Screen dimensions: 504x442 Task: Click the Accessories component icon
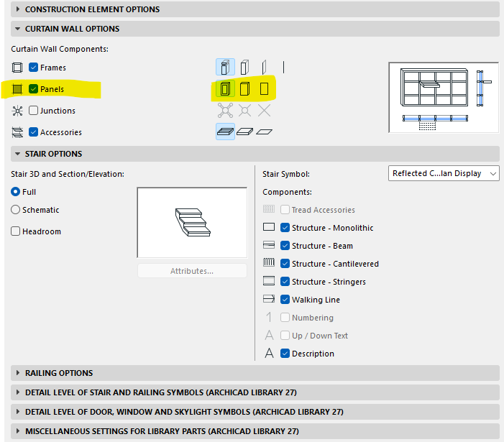click(17, 132)
